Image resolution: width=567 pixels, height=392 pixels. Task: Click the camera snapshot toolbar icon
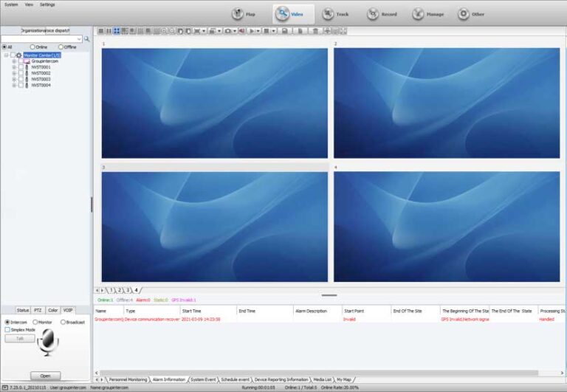[227, 31]
